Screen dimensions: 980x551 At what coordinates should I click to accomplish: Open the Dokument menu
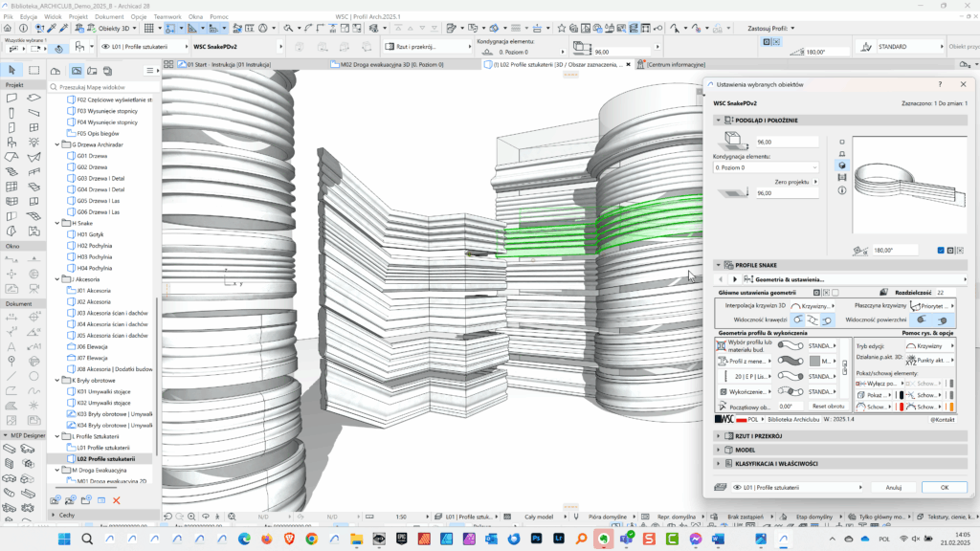pos(109,17)
